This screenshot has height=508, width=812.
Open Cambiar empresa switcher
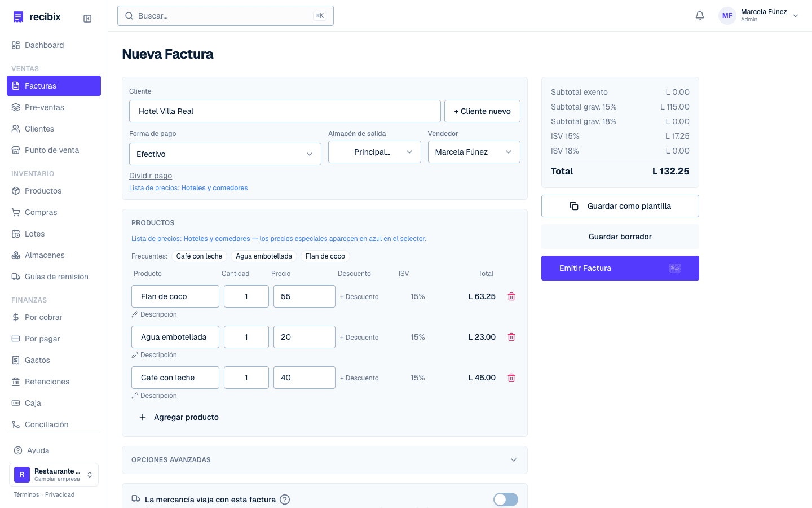tap(54, 475)
